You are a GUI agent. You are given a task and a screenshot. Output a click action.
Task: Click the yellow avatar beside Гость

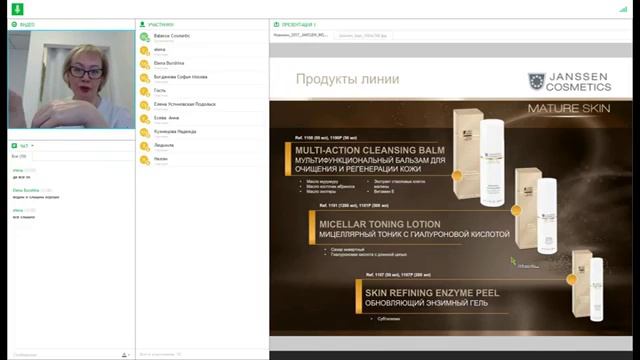(144, 92)
